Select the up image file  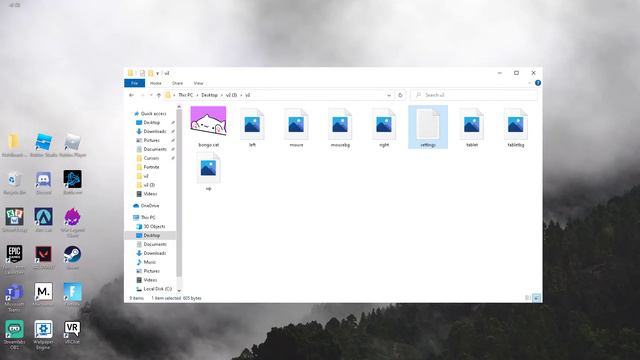coord(209,171)
